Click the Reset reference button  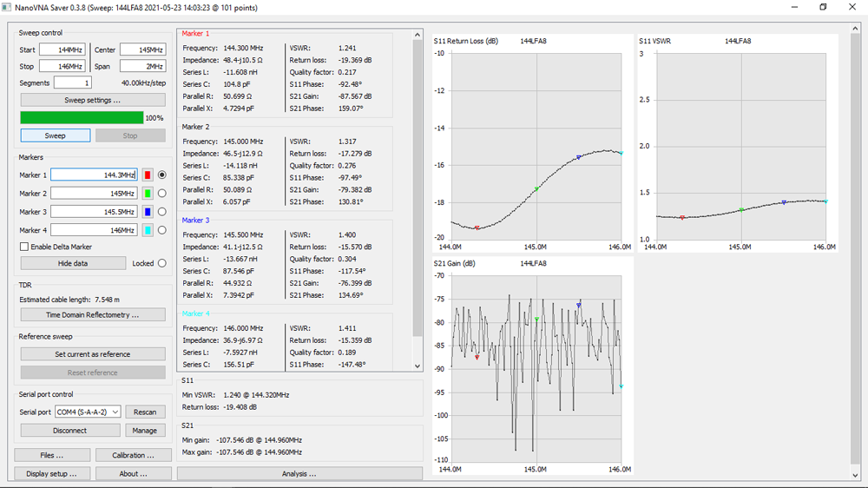[x=93, y=373]
